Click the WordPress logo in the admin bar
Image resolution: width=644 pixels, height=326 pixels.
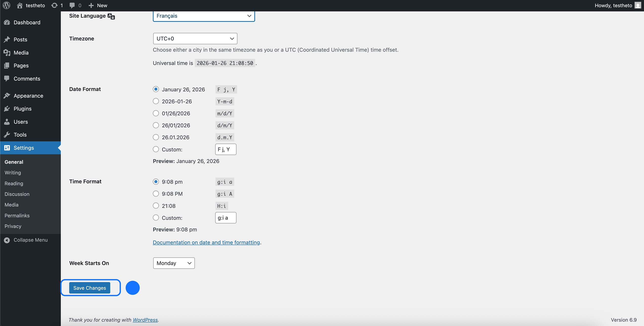[6, 5]
